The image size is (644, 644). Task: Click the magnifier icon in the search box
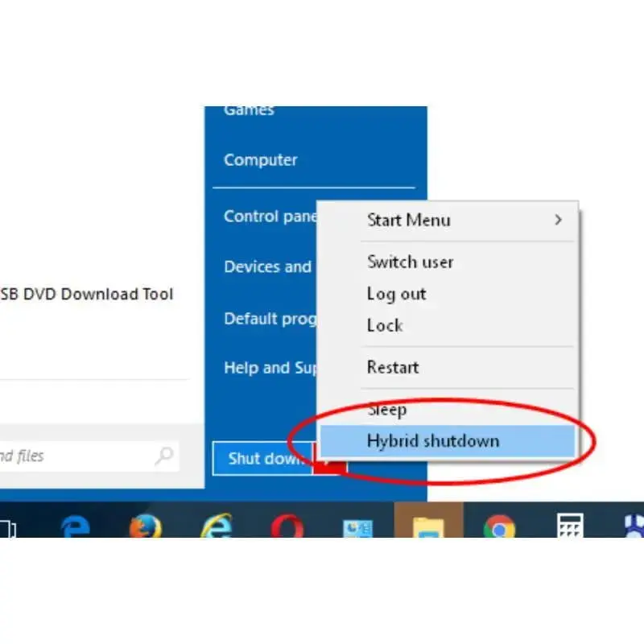(164, 456)
